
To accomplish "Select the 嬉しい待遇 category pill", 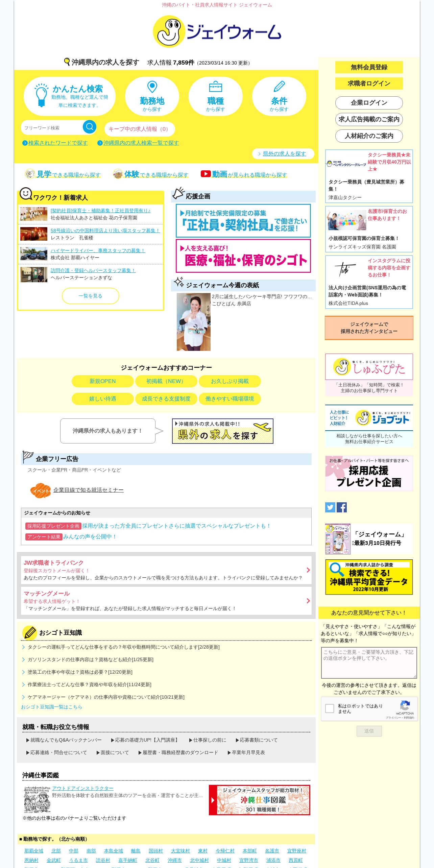I will pyautogui.click(x=103, y=399).
